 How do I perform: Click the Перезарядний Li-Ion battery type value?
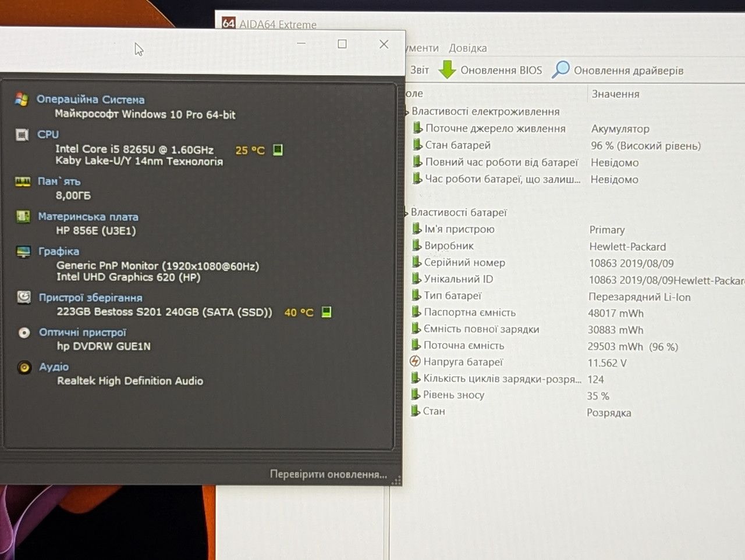click(640, 297)
